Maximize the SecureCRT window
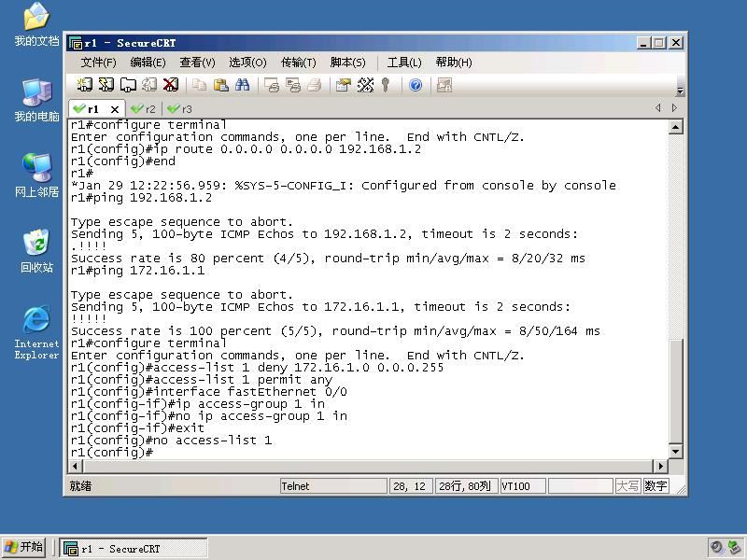Screen dimensions: 747x560 659,43
